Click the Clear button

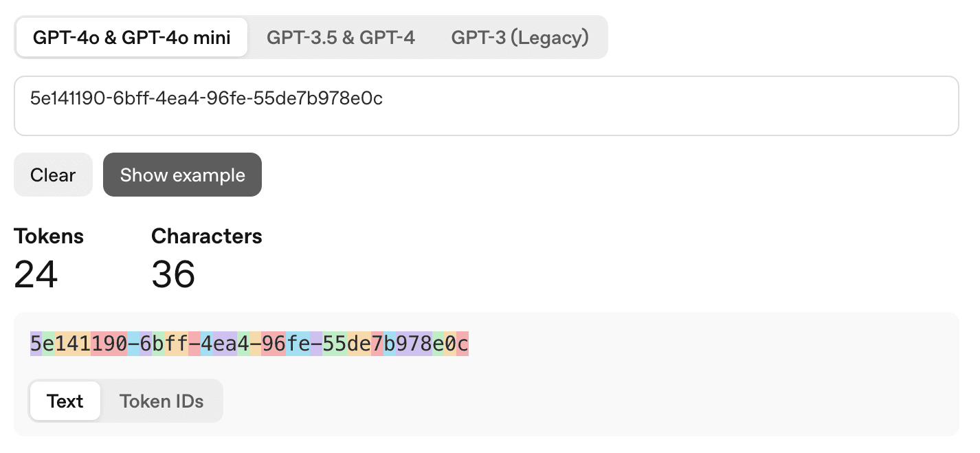click(x=53, y=175)
